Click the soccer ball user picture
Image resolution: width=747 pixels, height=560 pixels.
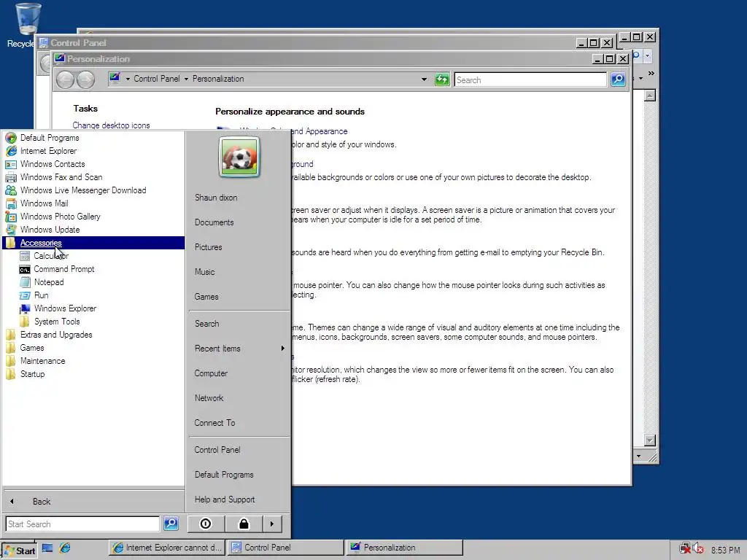[x=239, y=157]
